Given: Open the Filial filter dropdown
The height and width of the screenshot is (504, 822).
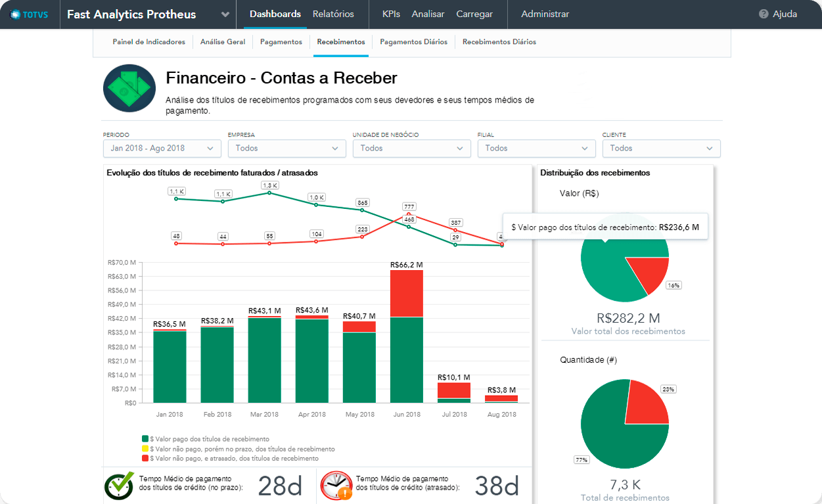Looking at the screenshot, I should tap(536, 149).
